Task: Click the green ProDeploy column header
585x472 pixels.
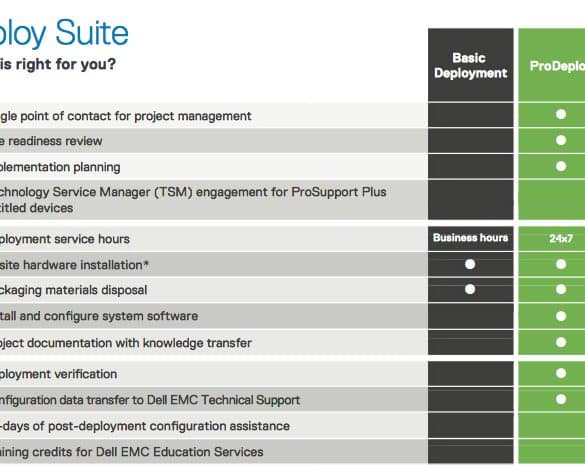Action: click(x=552, y=65)
